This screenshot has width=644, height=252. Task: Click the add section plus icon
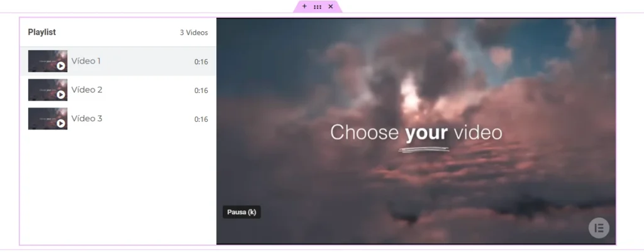pyautogui.click(x=304, y=6)
